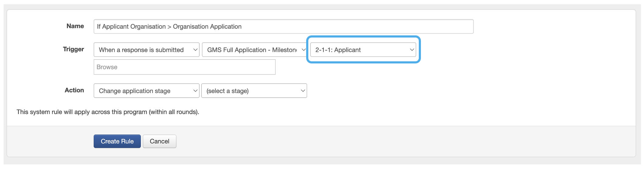Viewport: 644px width, 169px height.
Task: Click the 'Applicant' text in the highlighted dropdown
Action: (347, 50)
